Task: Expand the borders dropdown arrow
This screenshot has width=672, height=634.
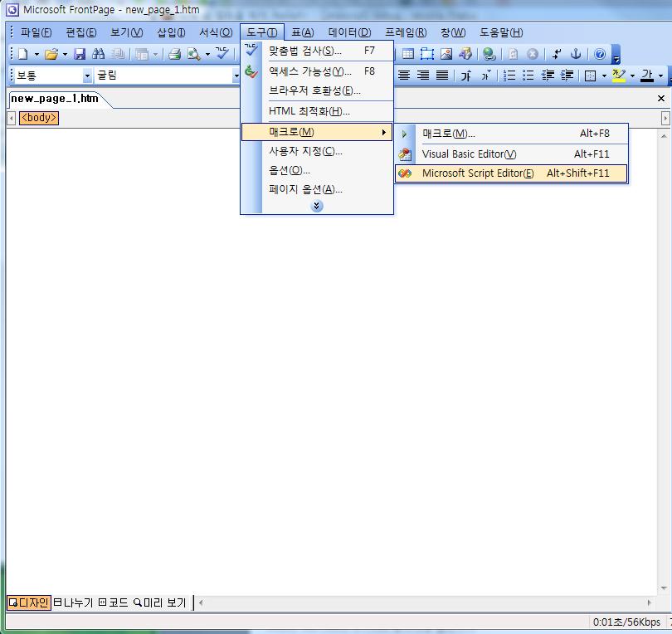Action: (x=604, y=76)
